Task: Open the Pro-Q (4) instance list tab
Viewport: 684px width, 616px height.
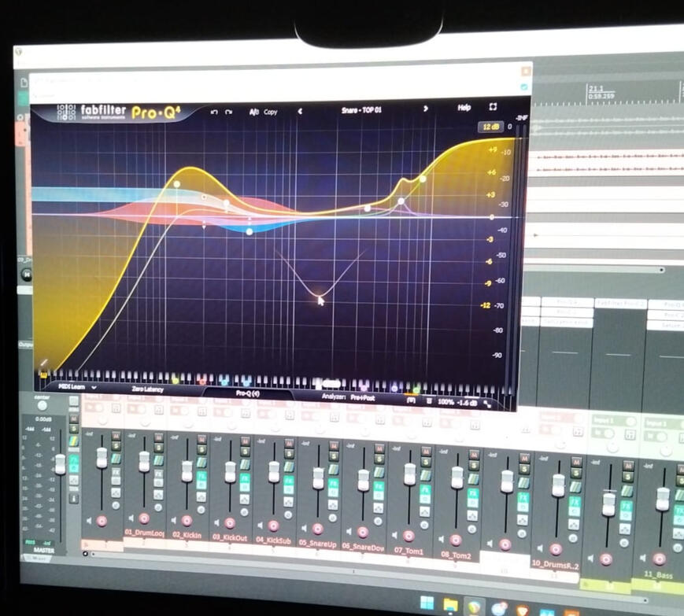Action: (248, 393)
